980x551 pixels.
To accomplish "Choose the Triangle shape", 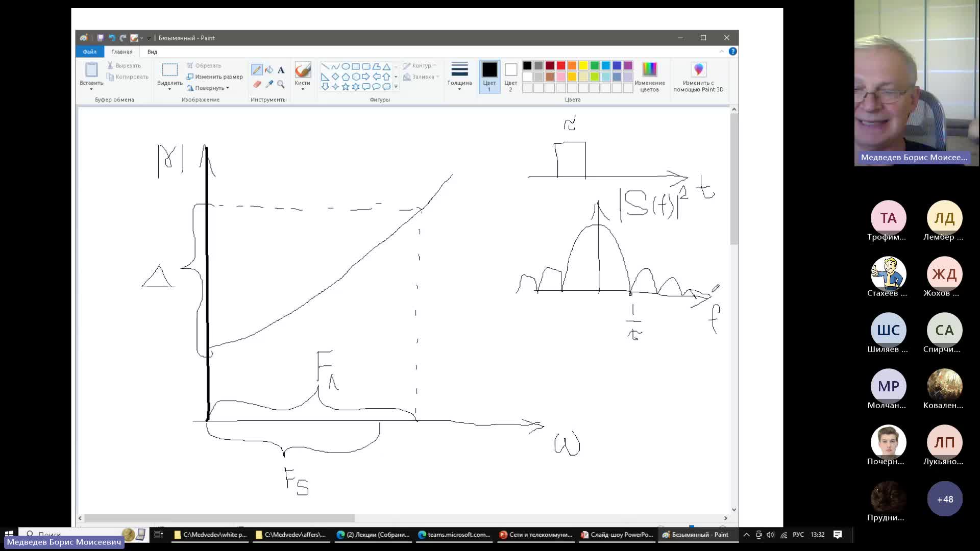I will [x=386, y=66].
